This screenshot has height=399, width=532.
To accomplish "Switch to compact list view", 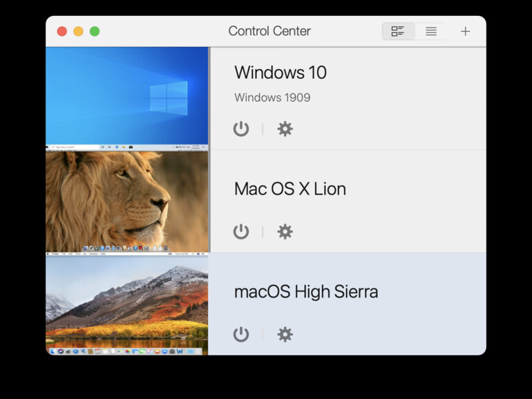I will pyautogui.click(x=431, y=31).
